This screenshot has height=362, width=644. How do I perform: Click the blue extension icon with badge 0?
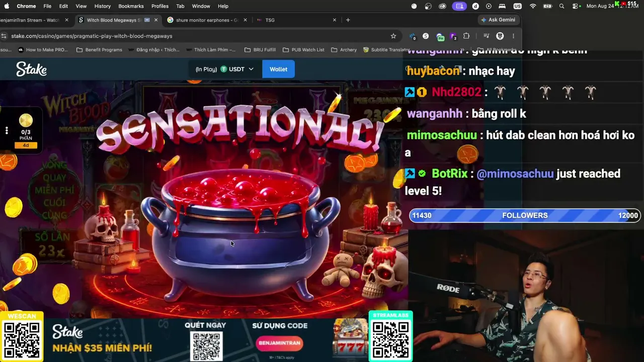pyautogui.click(x=413, y=37)
